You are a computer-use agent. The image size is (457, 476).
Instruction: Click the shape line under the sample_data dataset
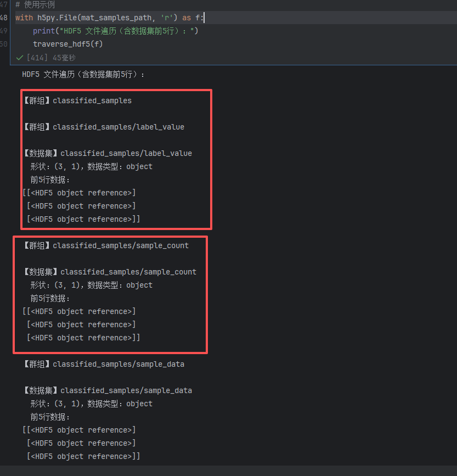(x=91, y=404)
